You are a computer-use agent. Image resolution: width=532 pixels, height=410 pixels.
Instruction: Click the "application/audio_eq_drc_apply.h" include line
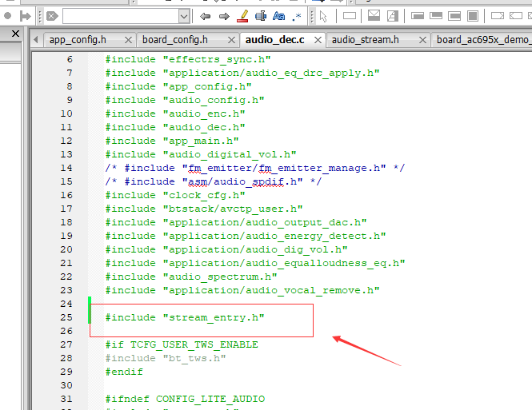coord(242,74)
